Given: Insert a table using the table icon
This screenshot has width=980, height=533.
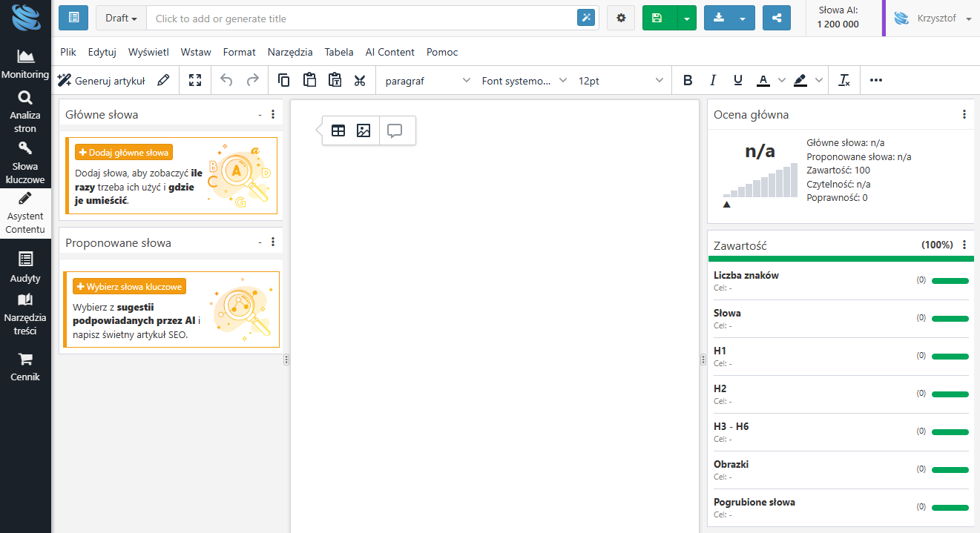Looking at the screenshot, I should coord(338,130).
